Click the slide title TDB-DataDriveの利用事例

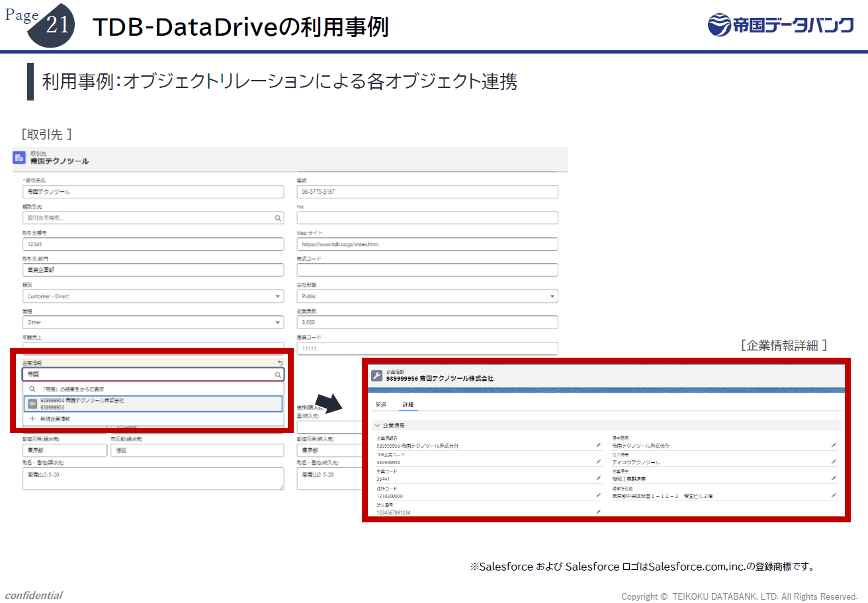tap(240, 27)
